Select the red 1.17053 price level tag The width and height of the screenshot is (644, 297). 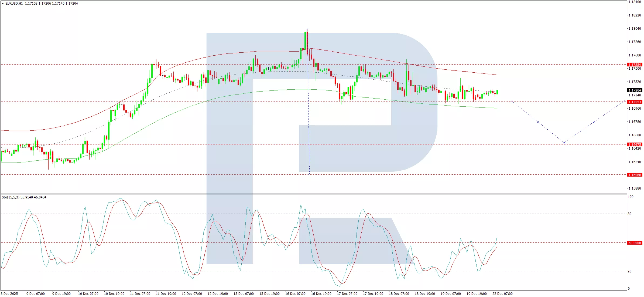(x=635, y=102)
